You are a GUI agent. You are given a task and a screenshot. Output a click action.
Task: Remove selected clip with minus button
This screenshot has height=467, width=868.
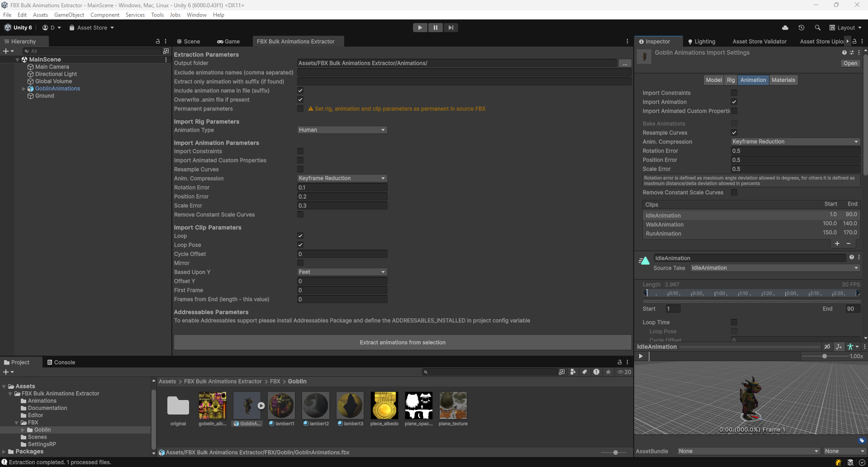point(849,243)
